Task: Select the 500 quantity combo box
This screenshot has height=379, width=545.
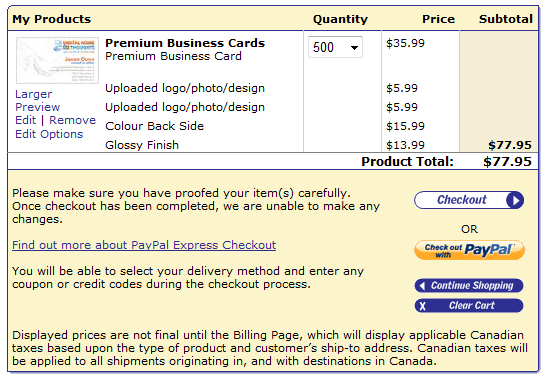Action: [335, 47]
